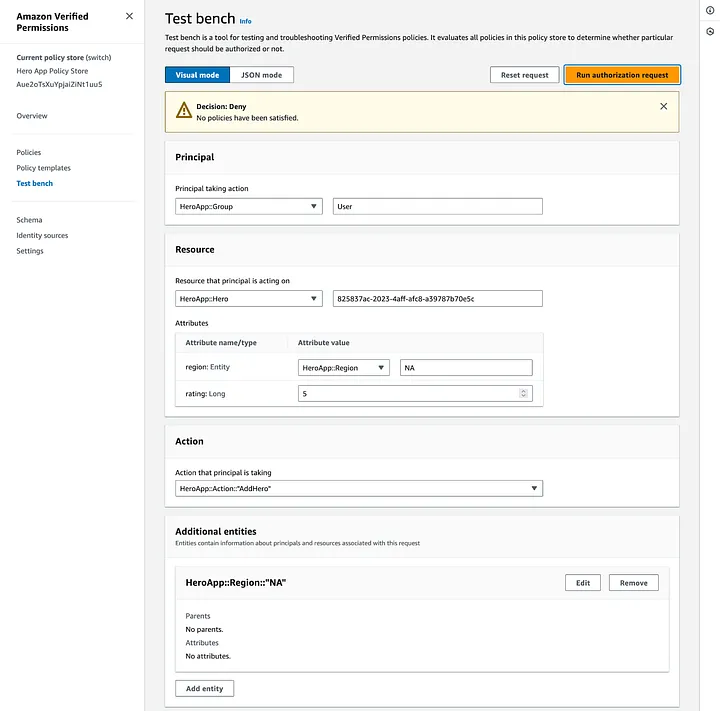Click the 'Attribute name/type' column header

221,343
